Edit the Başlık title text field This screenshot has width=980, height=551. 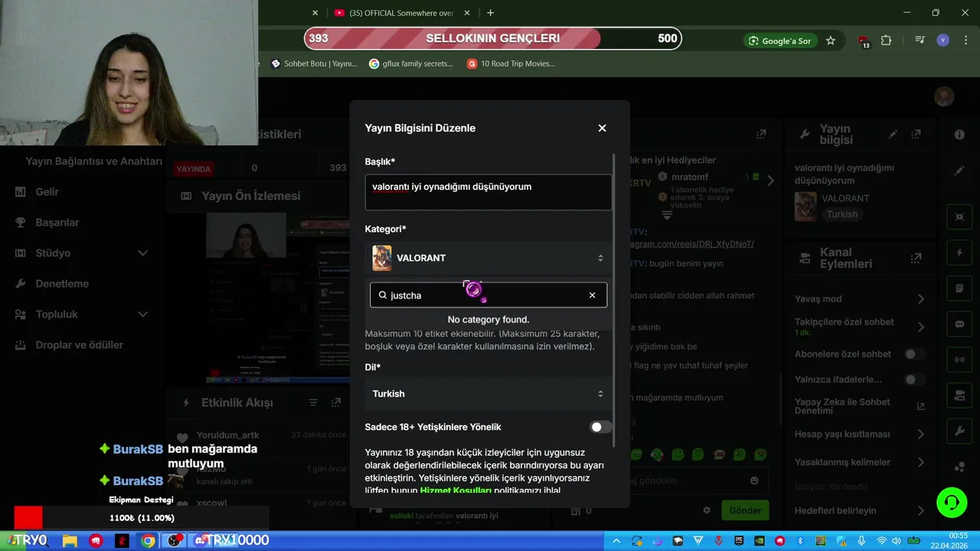(488, 192)
